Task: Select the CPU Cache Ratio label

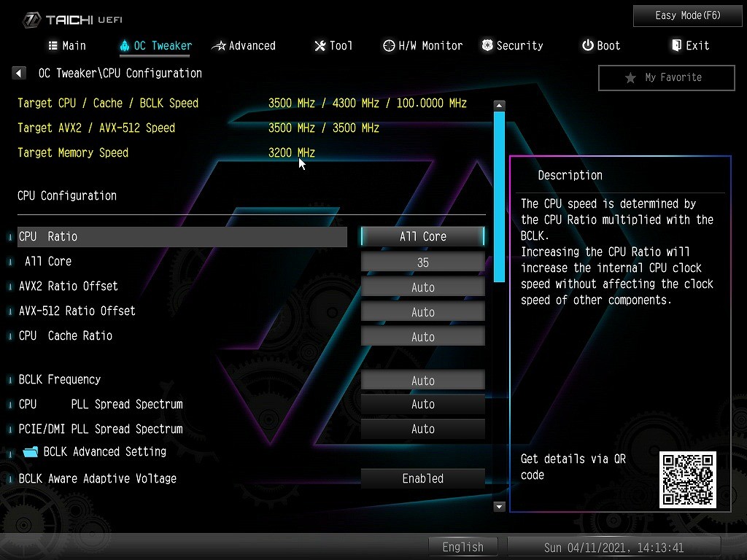Action: pos(66,335)
